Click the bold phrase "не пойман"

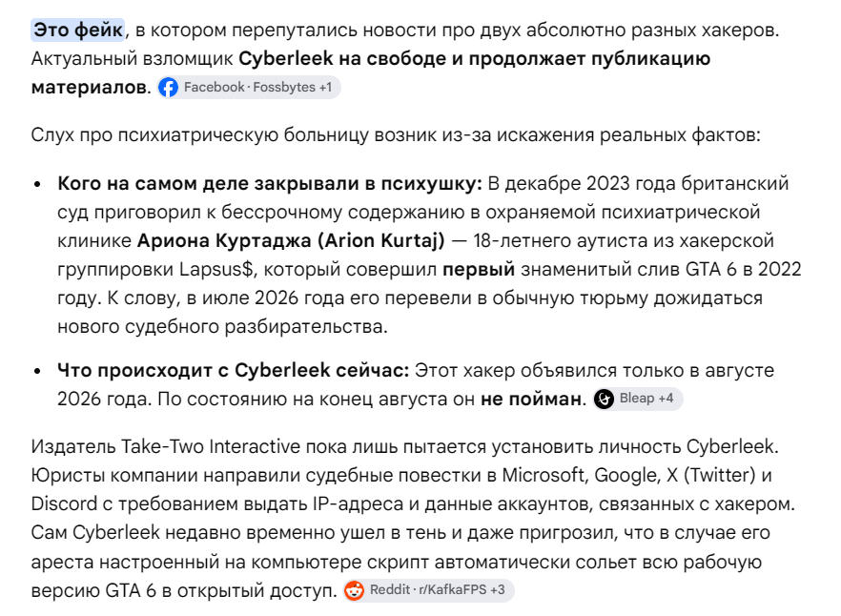pyautogui.click(x=531, y=400)
